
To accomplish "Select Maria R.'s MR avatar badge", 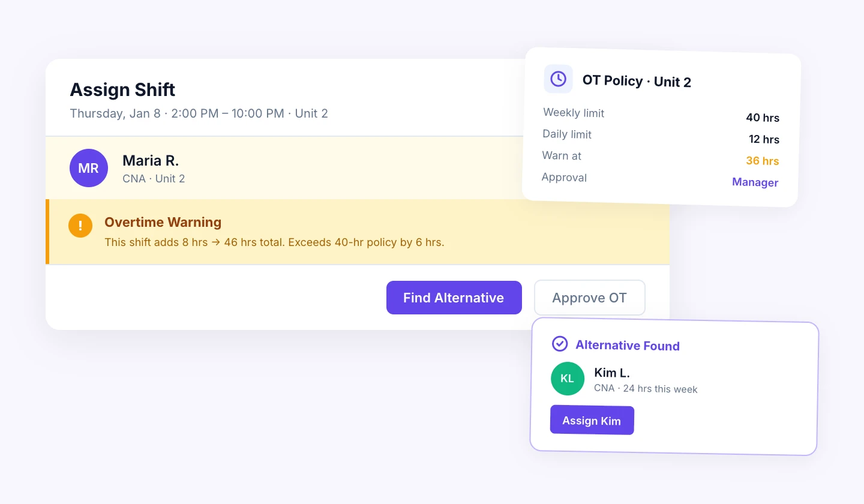I will click(89, 168).
